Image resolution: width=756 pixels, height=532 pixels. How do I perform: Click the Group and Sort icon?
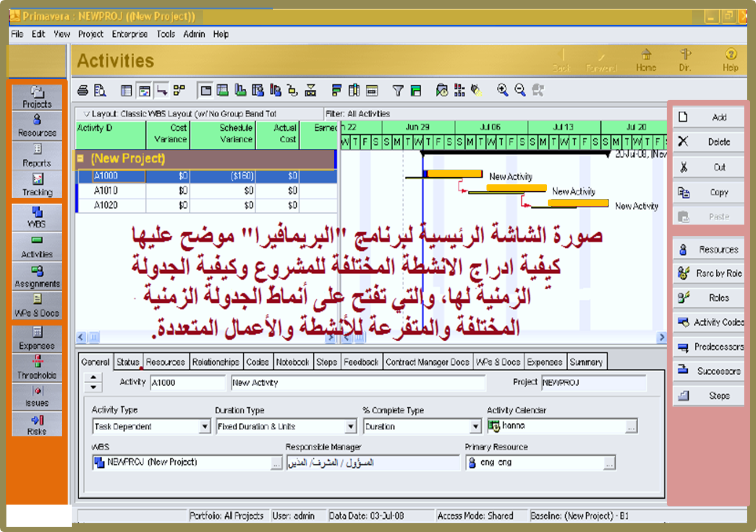(x=415, y=90)
